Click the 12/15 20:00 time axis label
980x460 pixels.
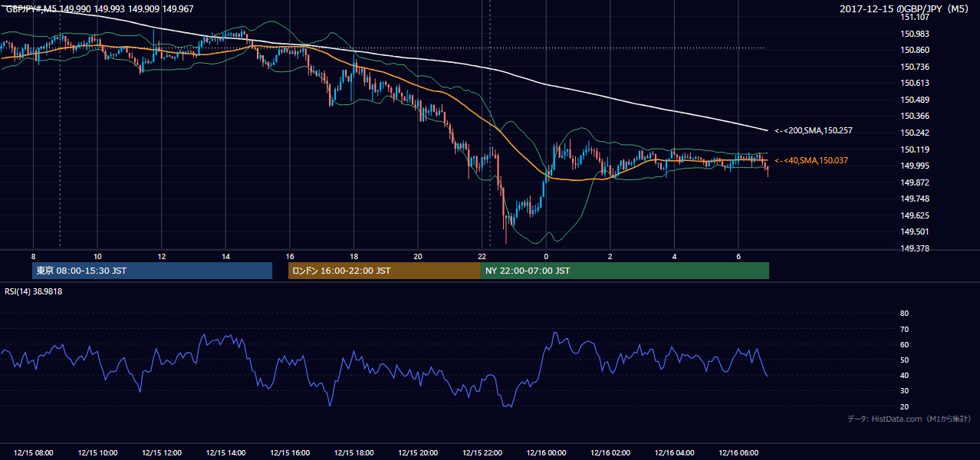pyautogui.click(x=418, y=453)
